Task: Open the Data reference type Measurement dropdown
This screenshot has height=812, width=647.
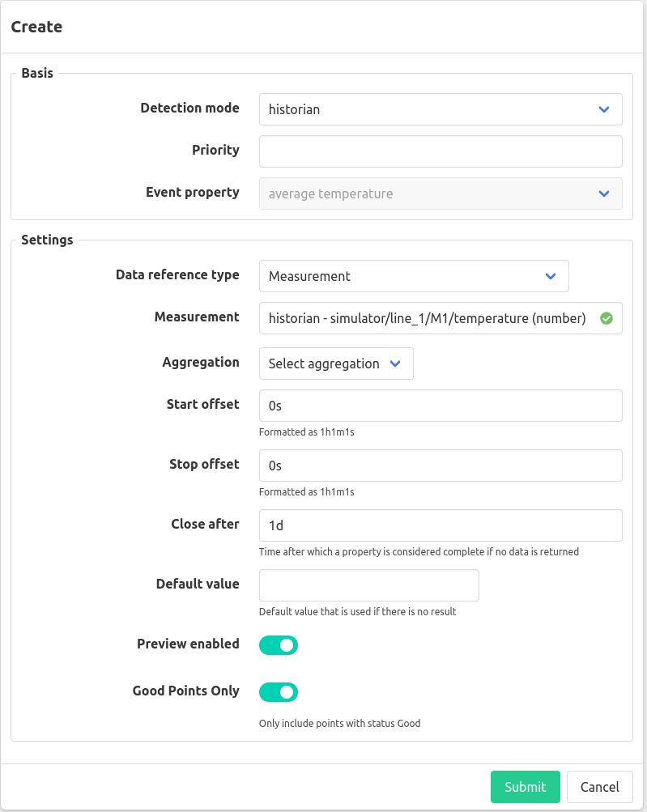Action: 414,276
